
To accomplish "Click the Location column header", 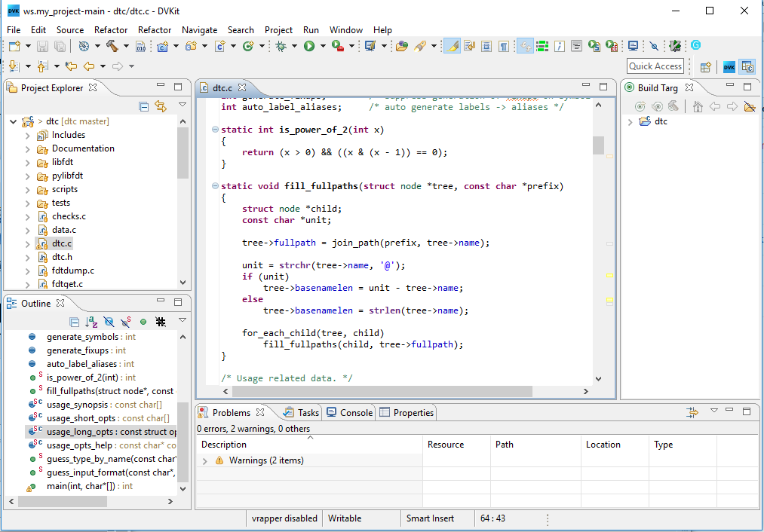I will point(615,445).
